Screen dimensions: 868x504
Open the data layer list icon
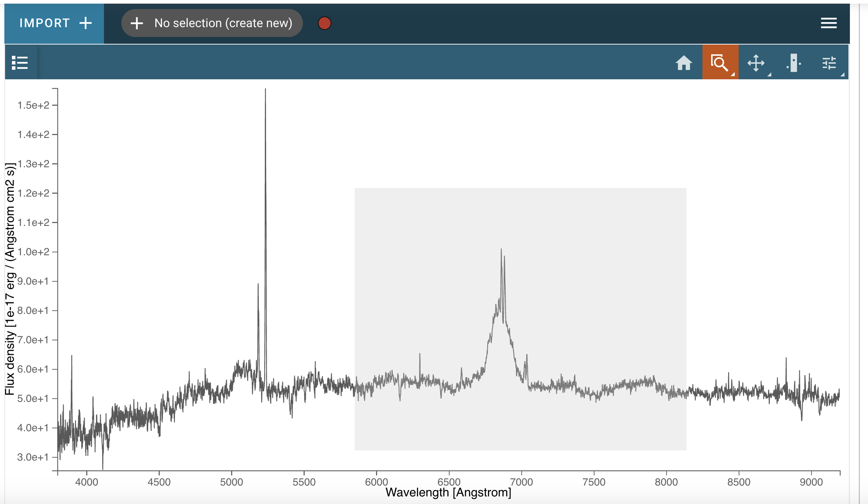pos(20,63)
